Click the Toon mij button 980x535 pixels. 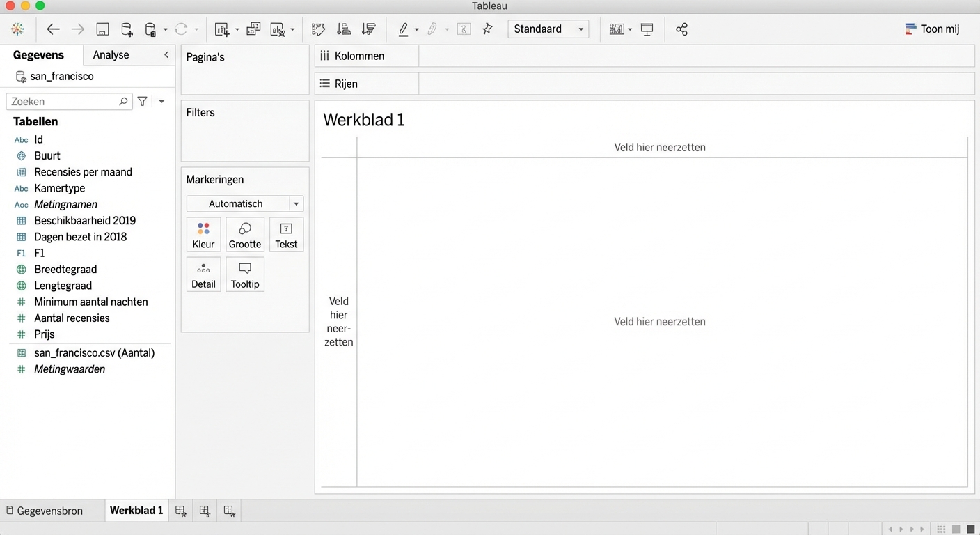(932, 29)
